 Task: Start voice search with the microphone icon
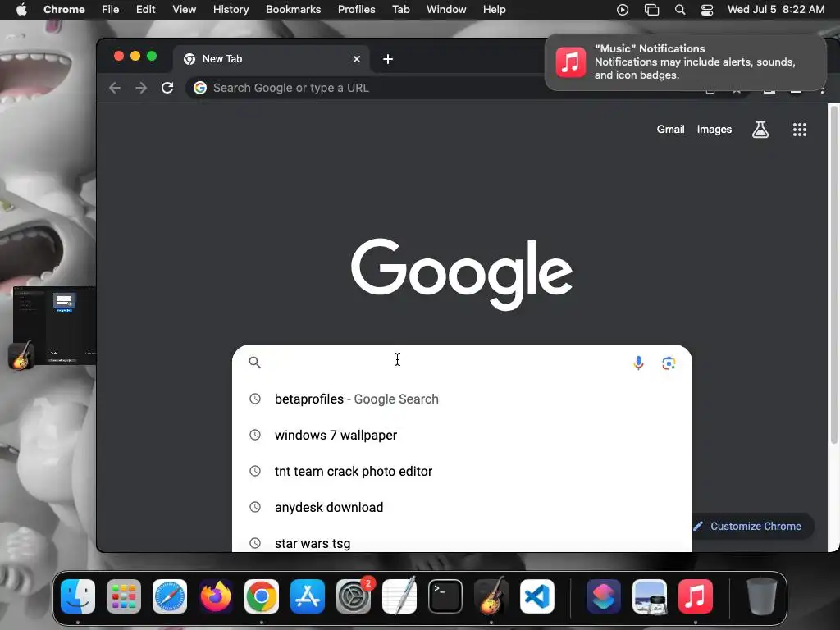click(638, 363)
